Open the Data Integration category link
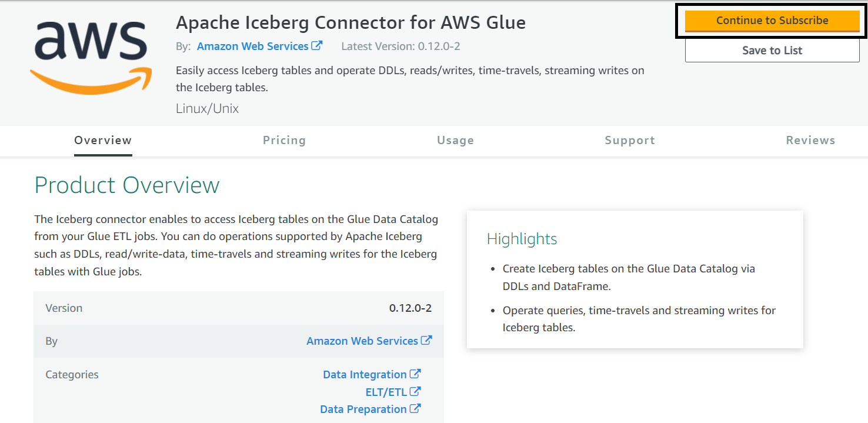This screenshot has height=423, width=868. (x=365, y=375)
